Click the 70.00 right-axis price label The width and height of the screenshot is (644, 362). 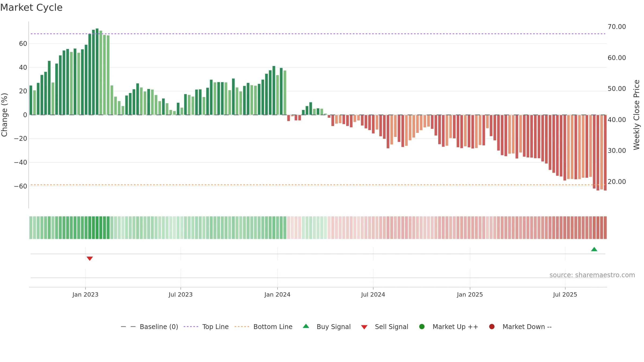pos(617,27)
